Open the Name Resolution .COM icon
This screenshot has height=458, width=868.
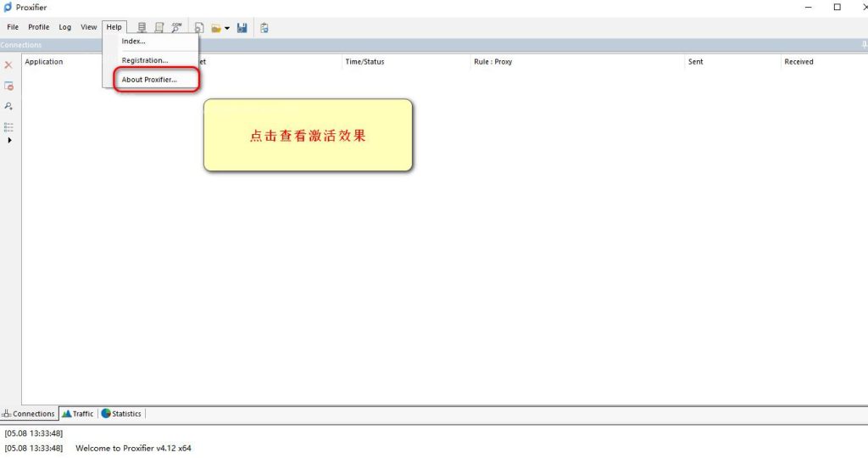pyautogui.click(x=176, y=28)
